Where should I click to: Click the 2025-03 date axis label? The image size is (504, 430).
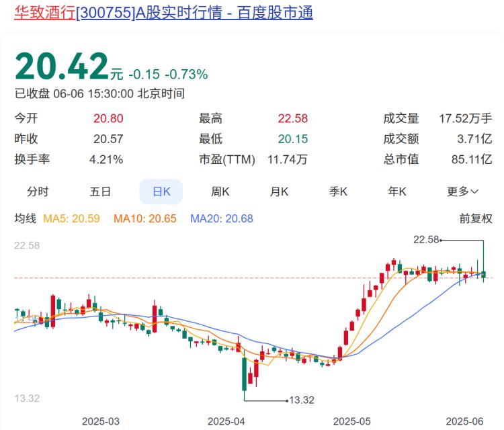click(101, 421)
